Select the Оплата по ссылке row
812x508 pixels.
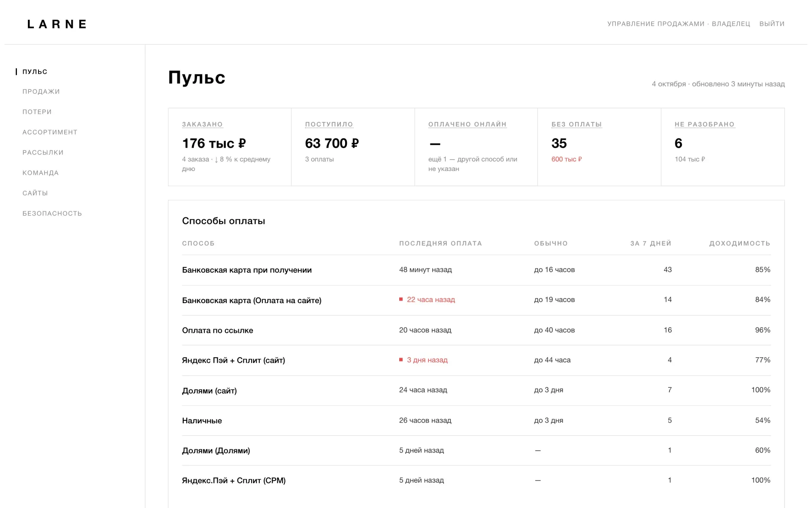pos(476,330)
